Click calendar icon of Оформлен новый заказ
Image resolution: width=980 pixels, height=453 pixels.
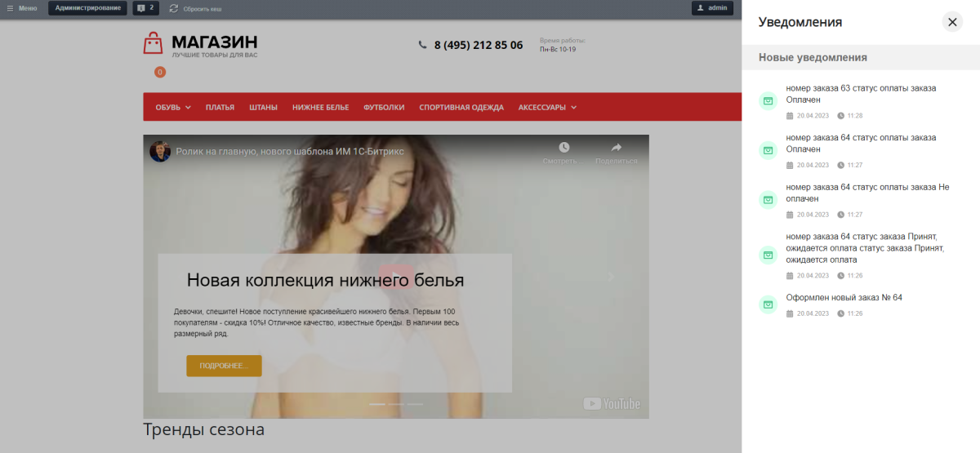coord(790,313)
